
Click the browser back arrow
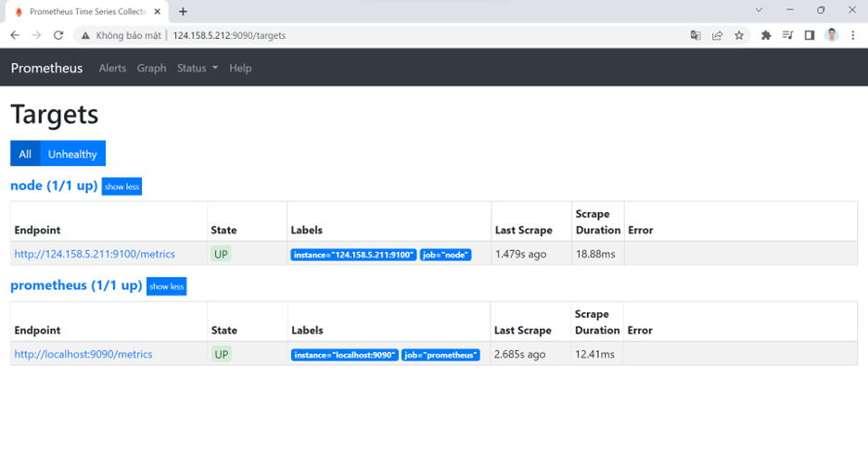pyautogui.click(x=15, y=35)
